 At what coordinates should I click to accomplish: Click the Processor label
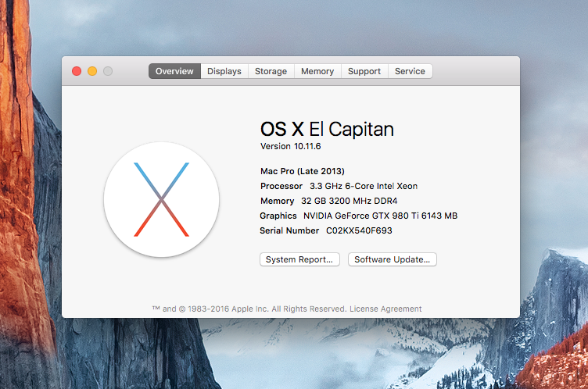pyautogui.click(x=281, y=186)
